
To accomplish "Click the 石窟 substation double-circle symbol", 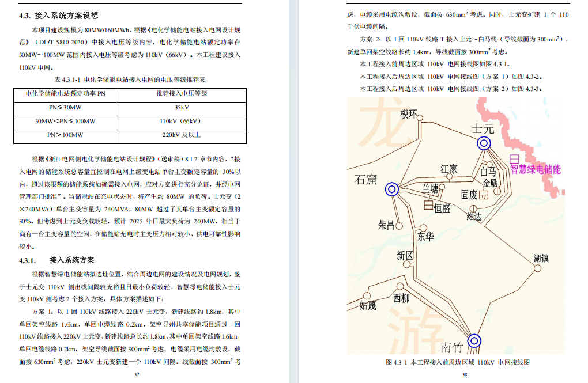I will click(x=392, y=189).
